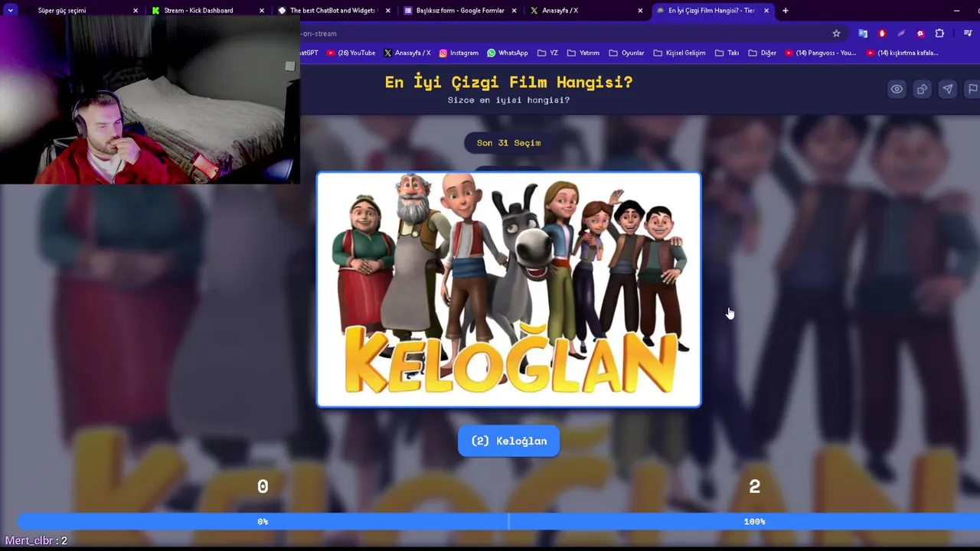
Task: Close the Süper güç seçimi tab
Action: [x=136, y=10]
